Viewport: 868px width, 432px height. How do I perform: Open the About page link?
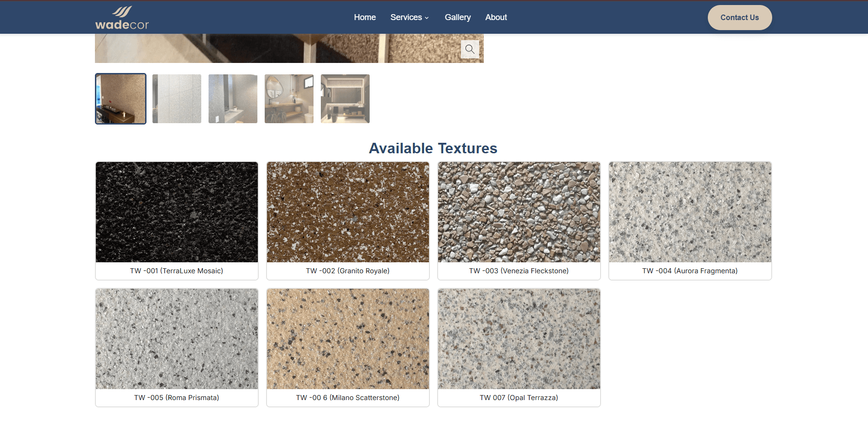[496, 17]
